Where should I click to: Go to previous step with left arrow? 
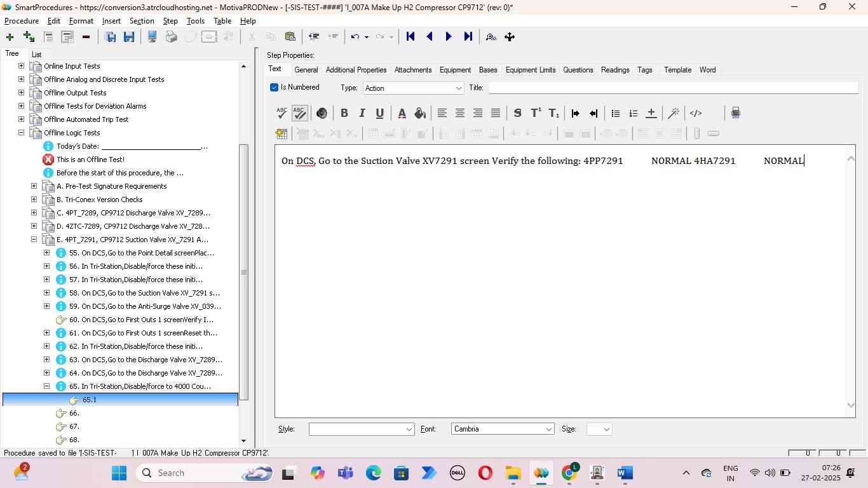tap(430, 37)
